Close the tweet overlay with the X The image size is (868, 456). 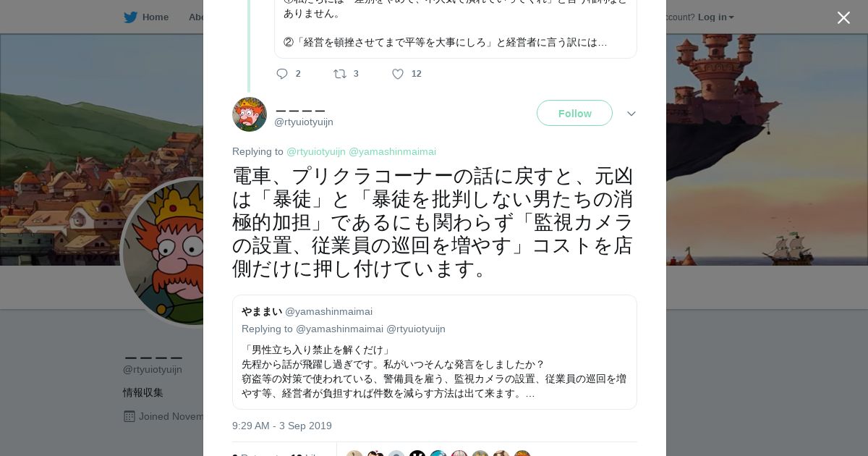(x=843, y=18)
